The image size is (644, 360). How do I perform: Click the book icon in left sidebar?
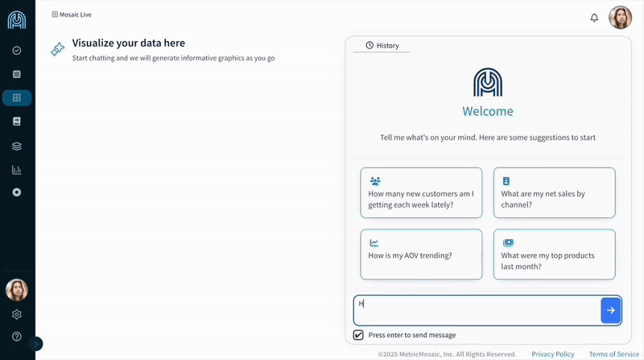17,122
